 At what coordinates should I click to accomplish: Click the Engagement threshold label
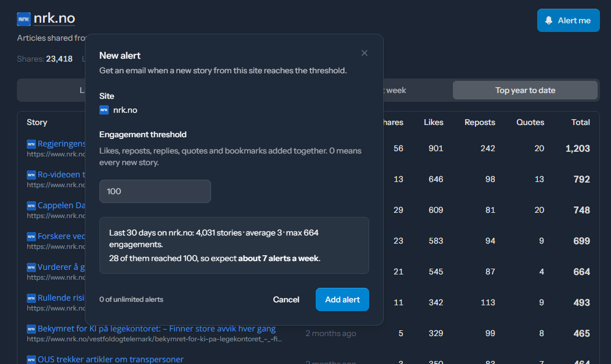(x=143, y=134)
